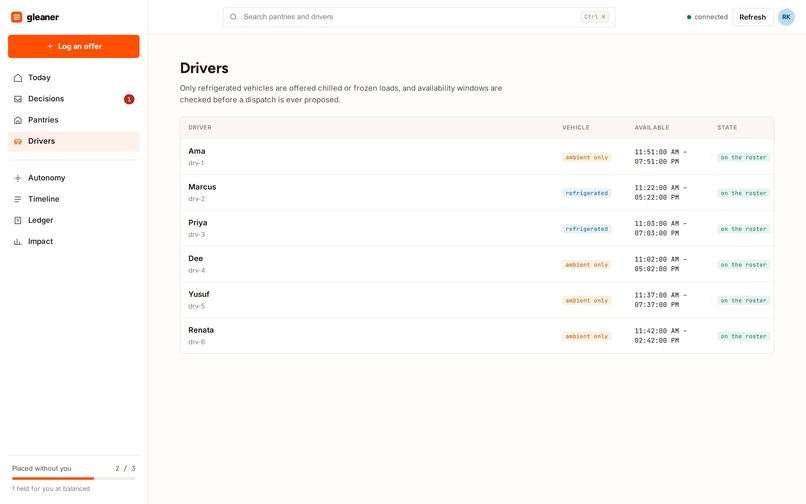Click the drv-6 driver ID
The width and height of the screenshot is (806, 504).
tap(196, 342)
